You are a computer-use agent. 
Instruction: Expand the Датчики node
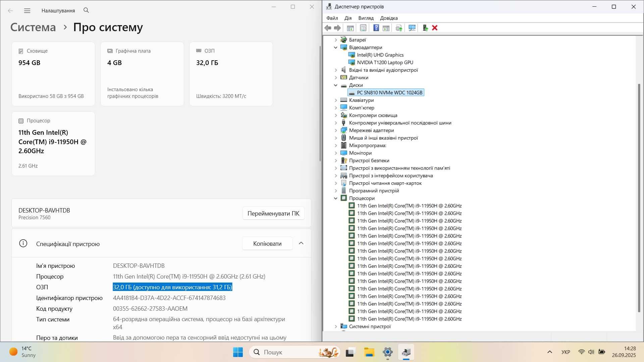336,78
